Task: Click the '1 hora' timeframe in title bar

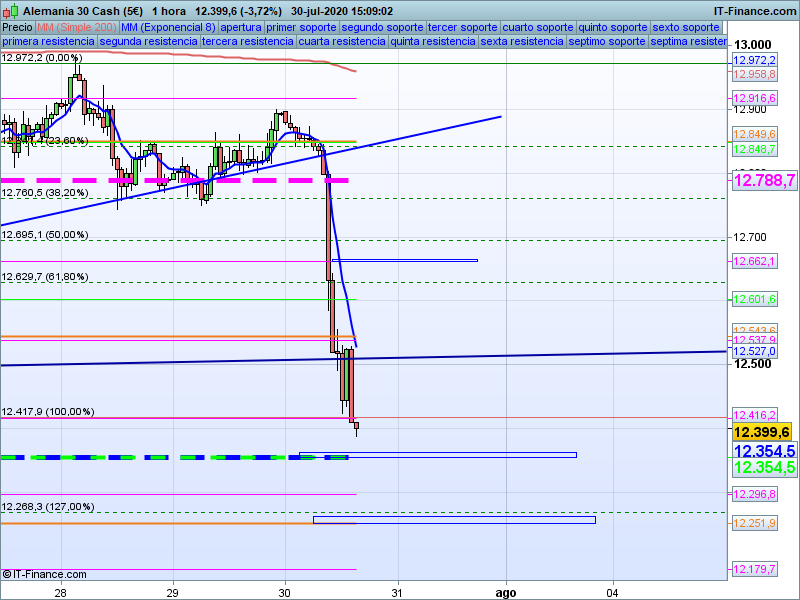Action: click(169, 11)
